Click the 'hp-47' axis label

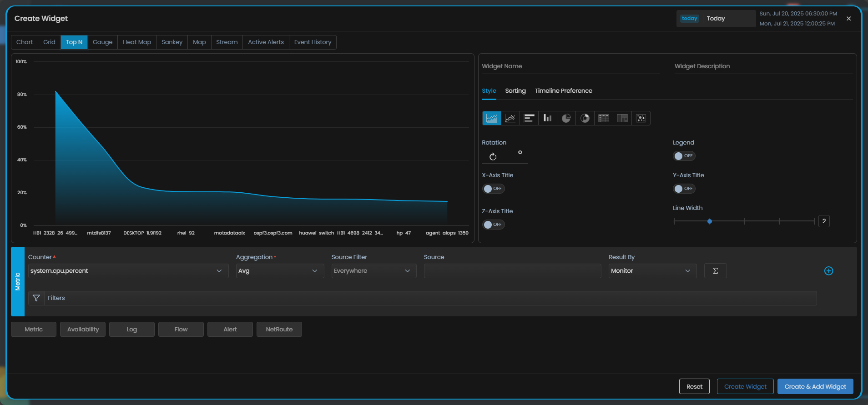(404, 233)
